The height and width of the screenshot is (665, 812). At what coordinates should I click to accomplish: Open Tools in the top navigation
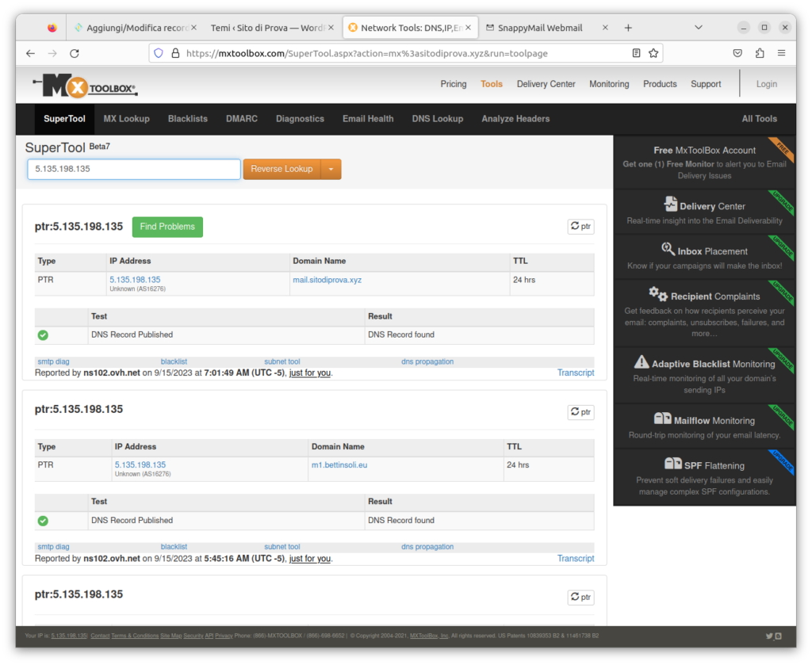coord(492,84)
